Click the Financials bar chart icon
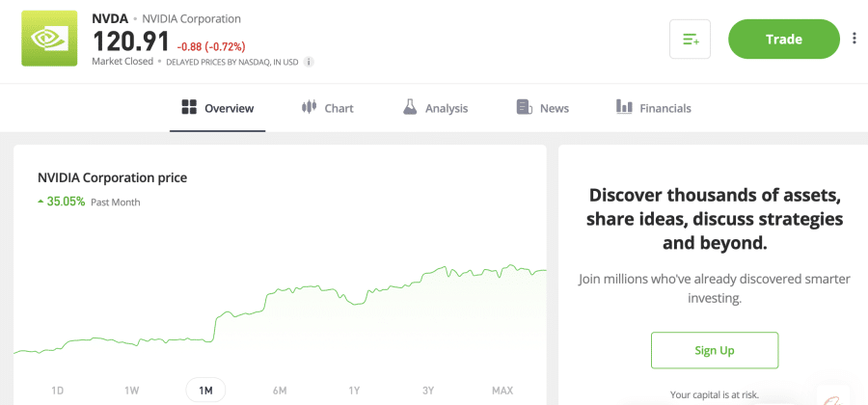 coord(624,107)
